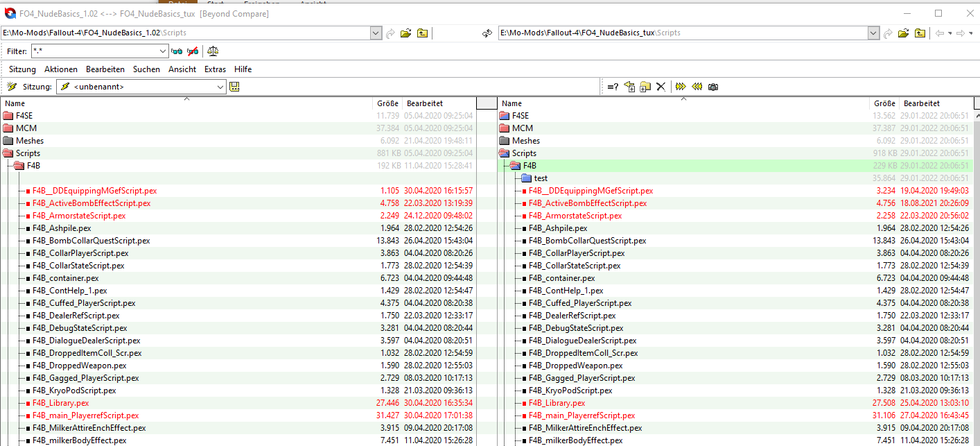Click the copy to right arrows icon

click(x=681, y=87)
